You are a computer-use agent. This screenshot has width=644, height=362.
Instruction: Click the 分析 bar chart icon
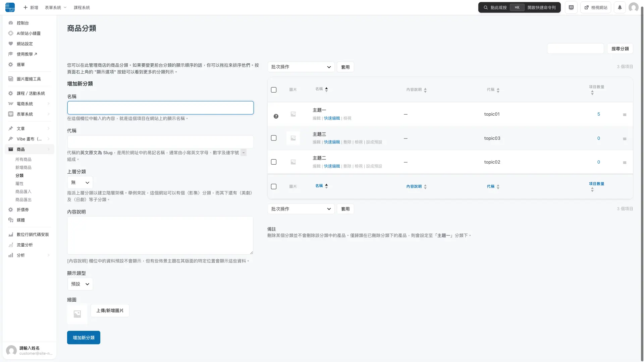11,255
